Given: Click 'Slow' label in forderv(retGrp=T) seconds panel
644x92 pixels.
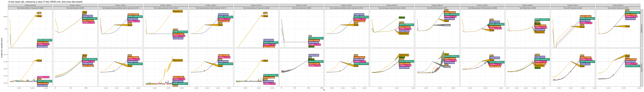Looking at the screenshot, I should (39, 61).
